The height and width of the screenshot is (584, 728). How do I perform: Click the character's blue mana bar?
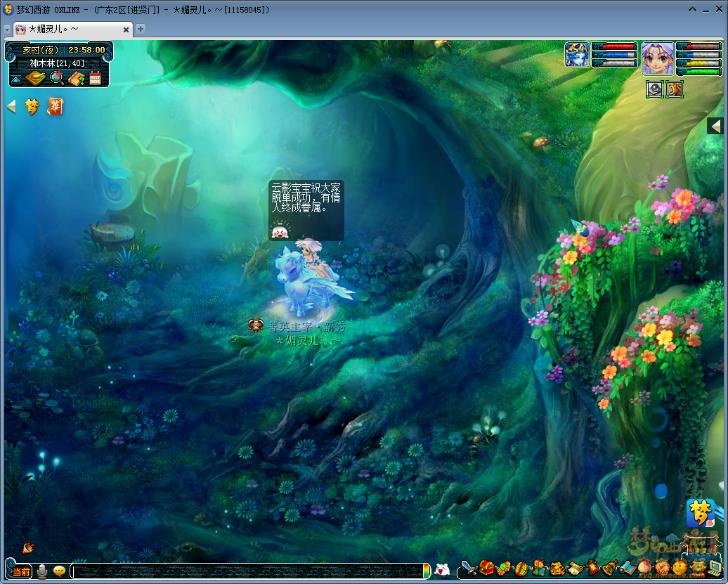click(x=698, y=55)
